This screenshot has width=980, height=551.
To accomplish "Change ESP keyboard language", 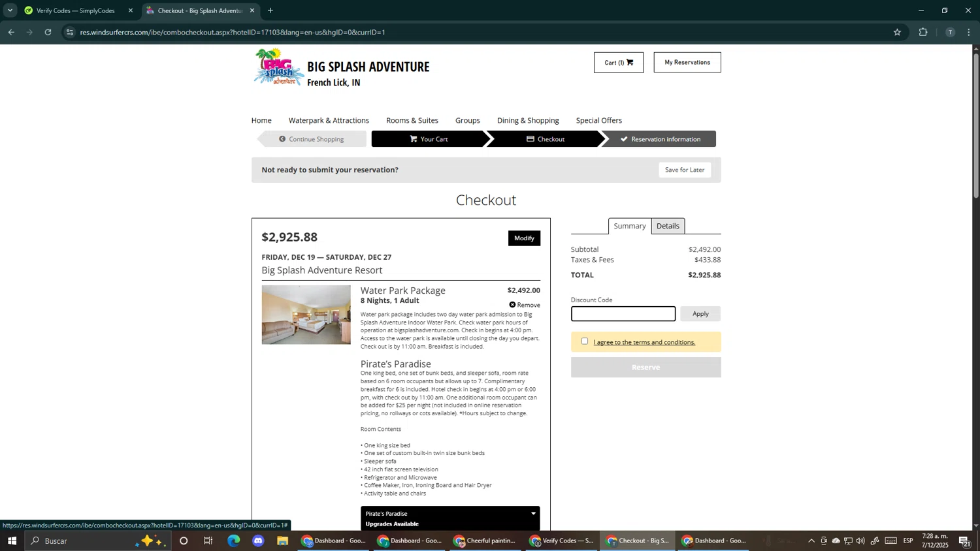I will [908, 541].
